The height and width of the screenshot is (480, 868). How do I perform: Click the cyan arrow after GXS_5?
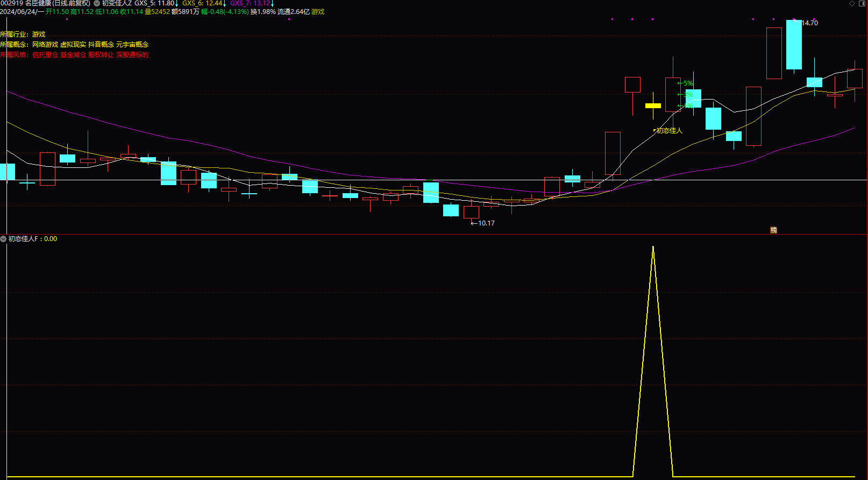click(x=177, y=4)
